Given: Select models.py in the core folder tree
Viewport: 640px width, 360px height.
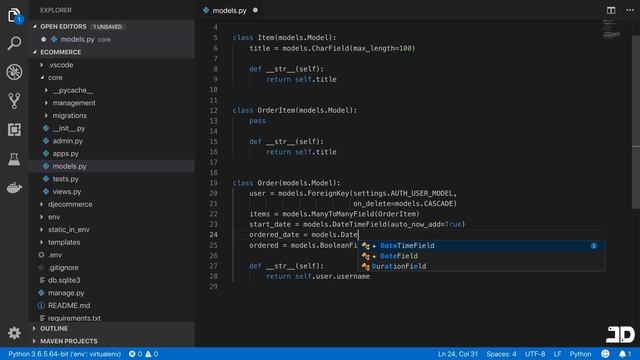Looking at the screenshot, I should click(x=111, y=166).
